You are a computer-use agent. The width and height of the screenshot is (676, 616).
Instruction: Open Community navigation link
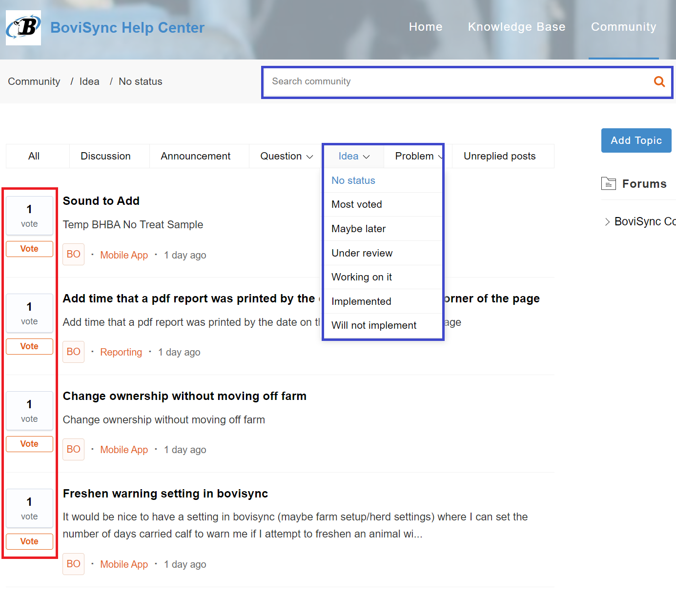[623, 27]
